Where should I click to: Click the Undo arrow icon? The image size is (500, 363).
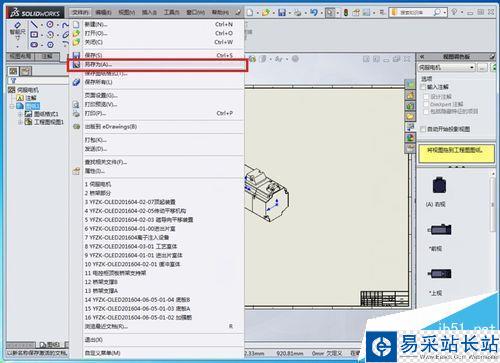(x=314, y=13)
